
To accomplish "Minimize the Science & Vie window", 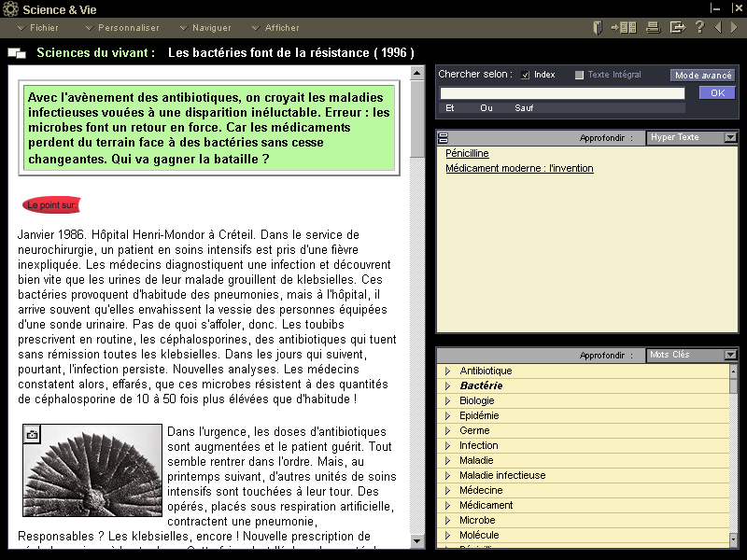I will click(x=714, y=8).
